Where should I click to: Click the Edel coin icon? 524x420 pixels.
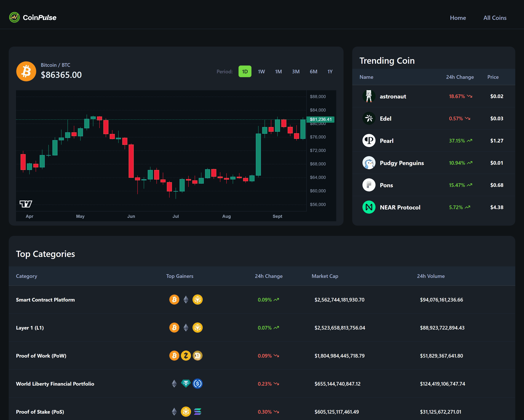tap(369, 118)
